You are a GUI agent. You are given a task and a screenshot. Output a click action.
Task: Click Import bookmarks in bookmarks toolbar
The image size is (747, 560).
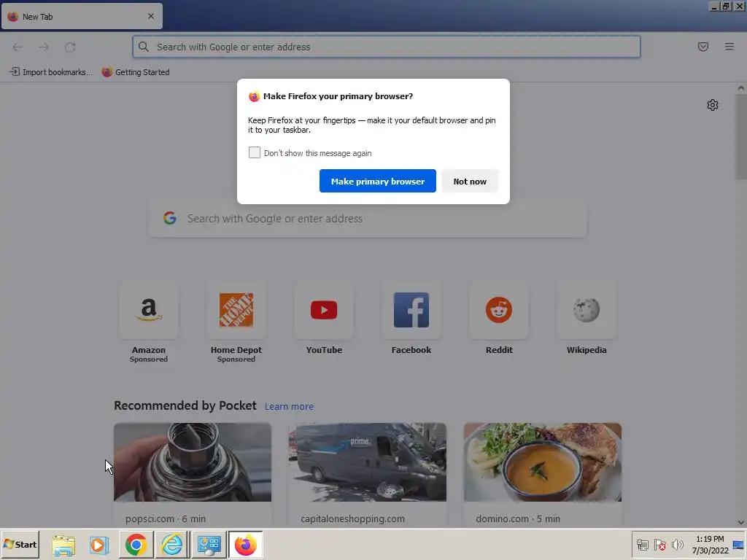coord(51,72)
